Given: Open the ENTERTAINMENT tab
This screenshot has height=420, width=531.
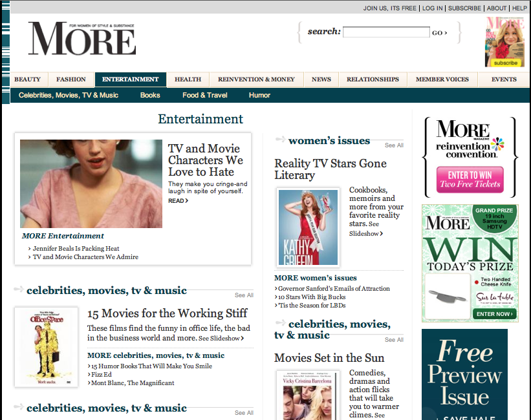Looking at the screenshot, I should [130, 79].
